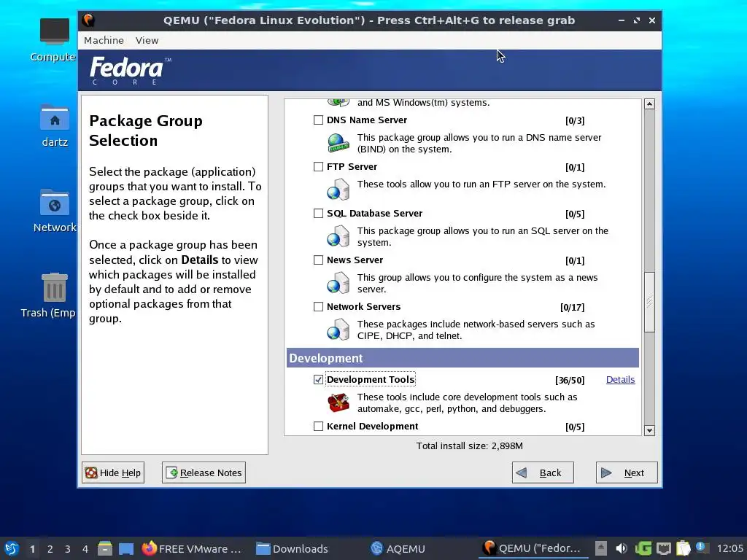Screen dimensions: 747x560
Task: Open Details for Development Tools
Action: (620, 379)
